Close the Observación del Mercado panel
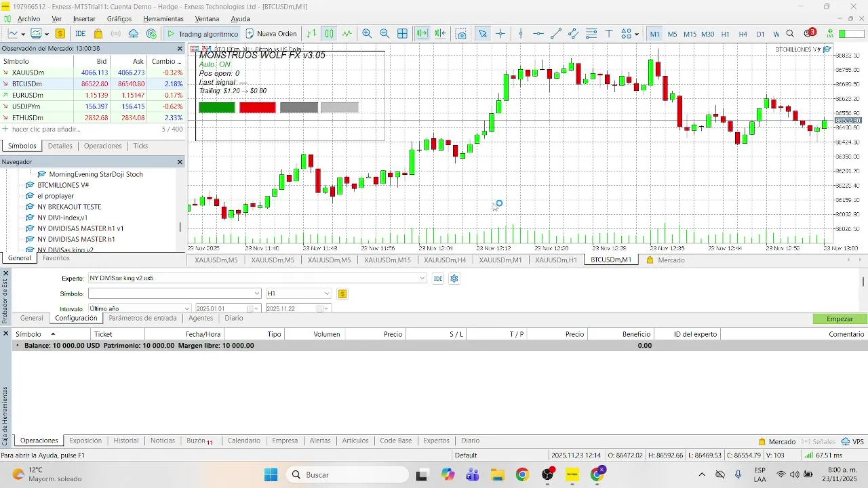868x488 pixels. [x=180, y=49]
